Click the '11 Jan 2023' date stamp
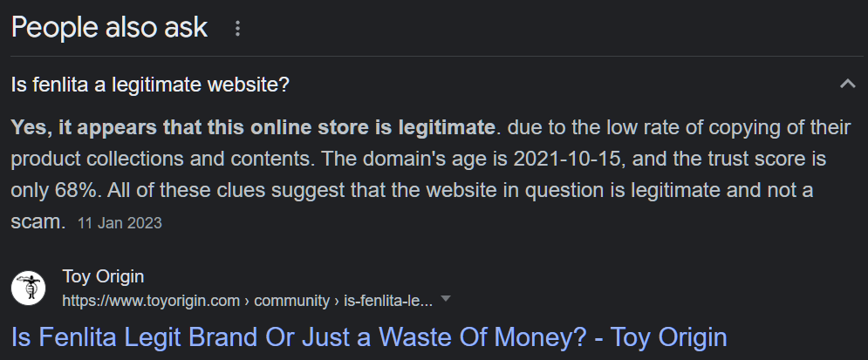Viewport: 868px width, 360px height. click(x=120, y=223)
